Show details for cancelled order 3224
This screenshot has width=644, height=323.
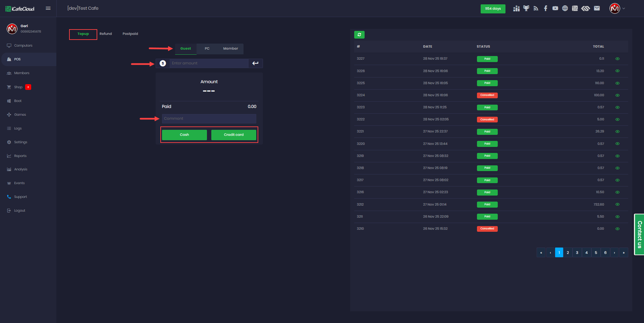pos(617,95)
